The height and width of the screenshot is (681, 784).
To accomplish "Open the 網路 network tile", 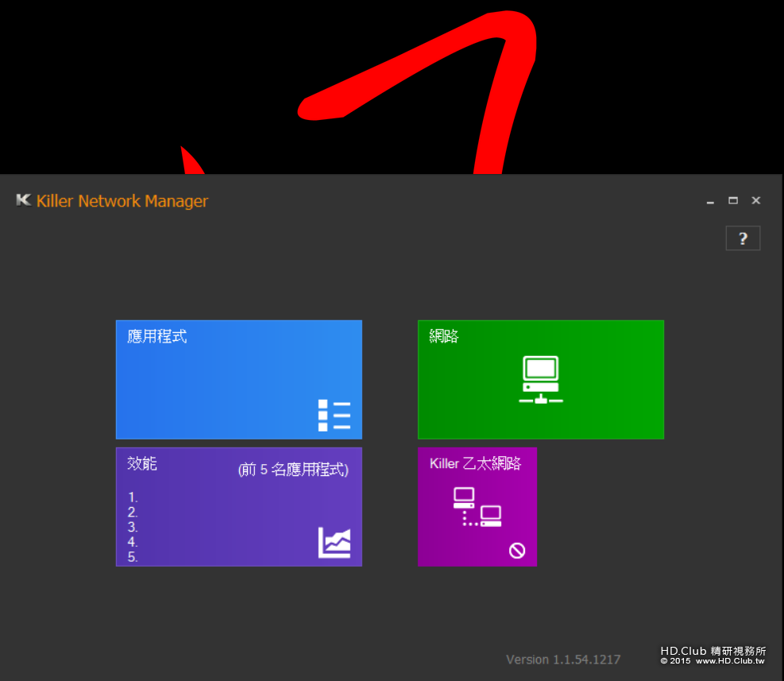I will (541, 379).
